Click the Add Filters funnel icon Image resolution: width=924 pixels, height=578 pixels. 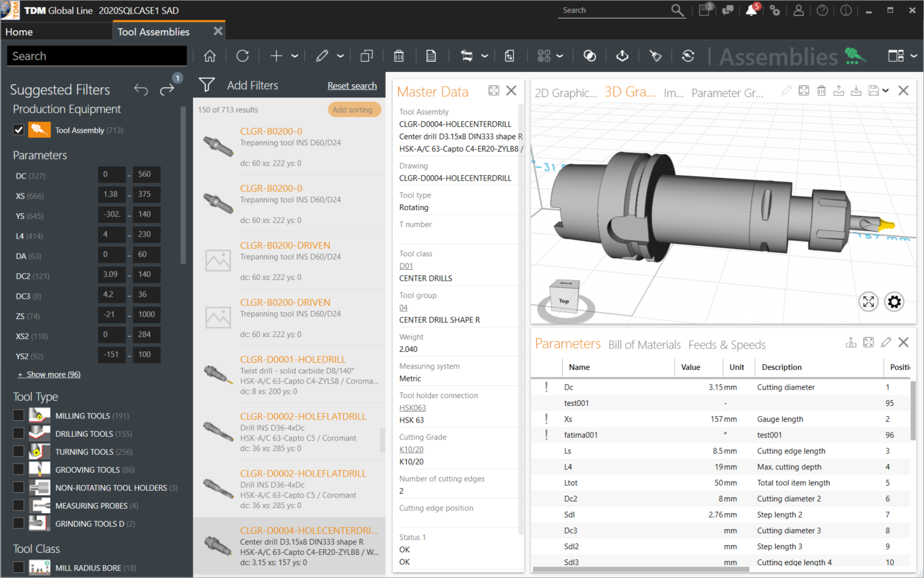(x=207, y=85)
